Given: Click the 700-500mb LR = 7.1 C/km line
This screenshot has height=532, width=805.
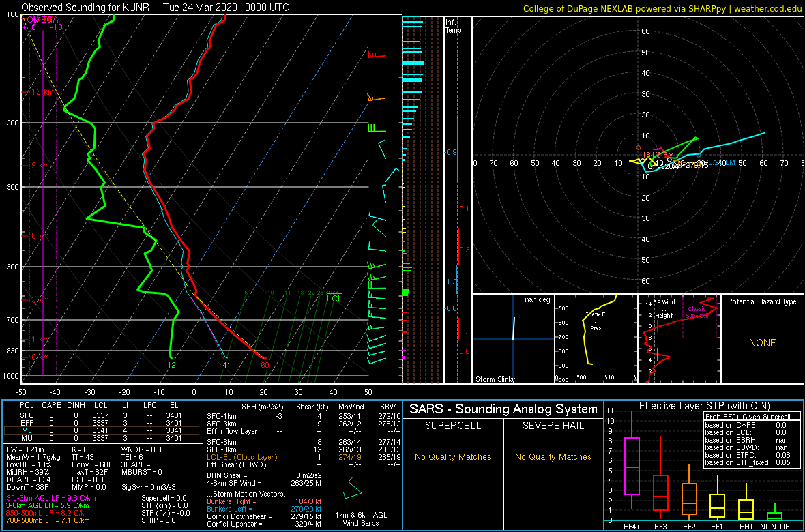Looking at the screenshot, I should tap(48, 520).
